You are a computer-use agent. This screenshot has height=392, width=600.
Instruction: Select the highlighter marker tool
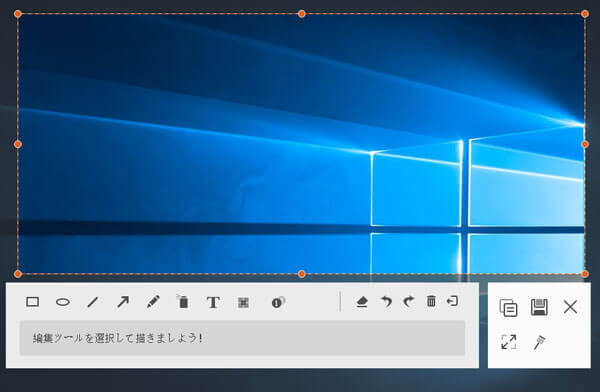pos(183,302)
